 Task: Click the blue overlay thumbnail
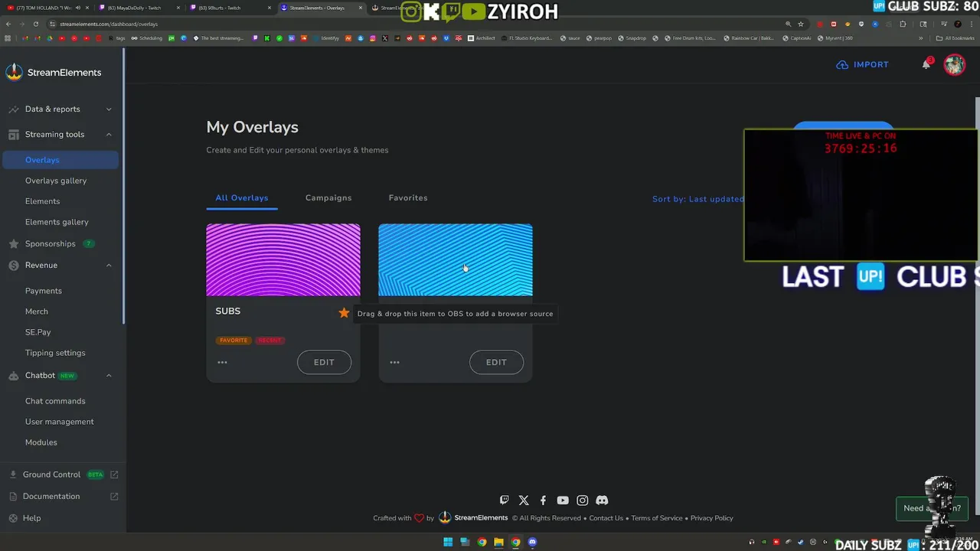(x=456, y=259)
